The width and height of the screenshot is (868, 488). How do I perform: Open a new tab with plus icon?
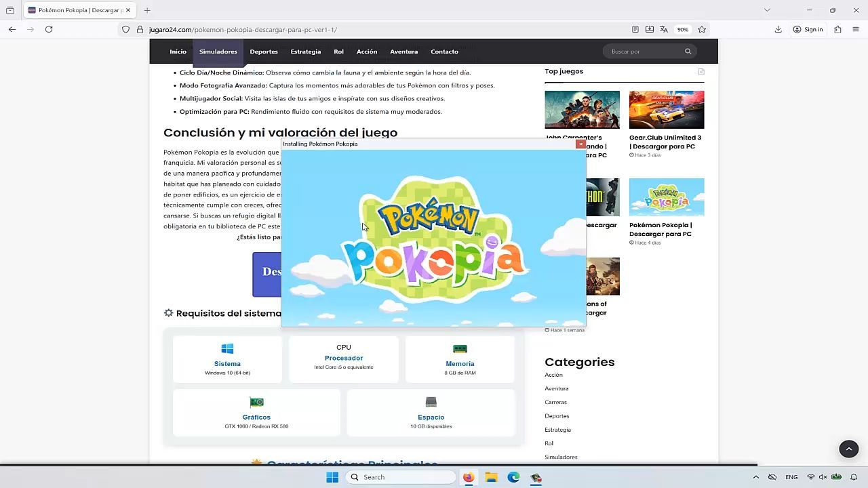[147, 10]
